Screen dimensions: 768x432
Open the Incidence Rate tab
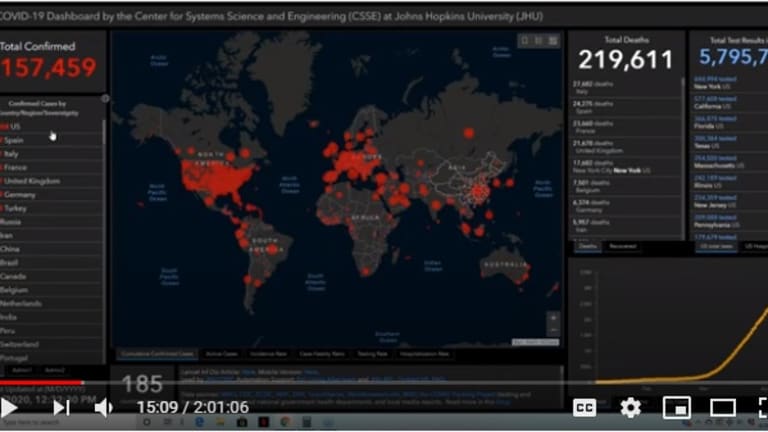268,354
